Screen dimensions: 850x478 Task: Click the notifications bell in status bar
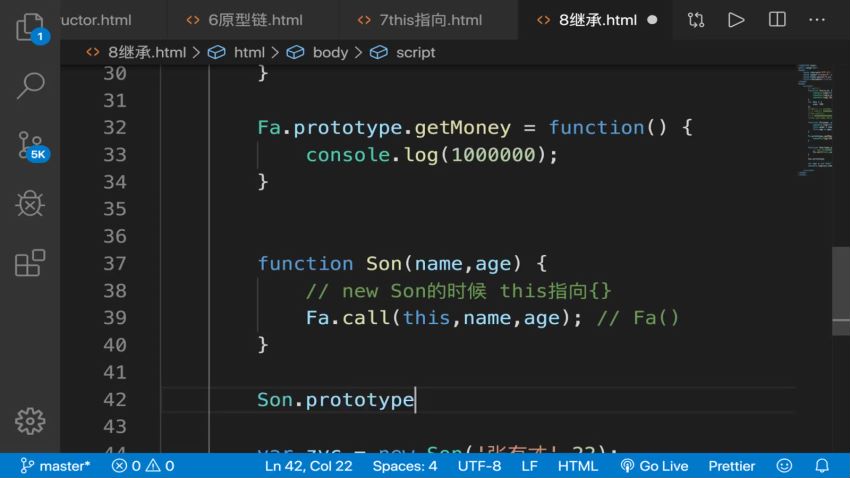click(x=821, y=466)
